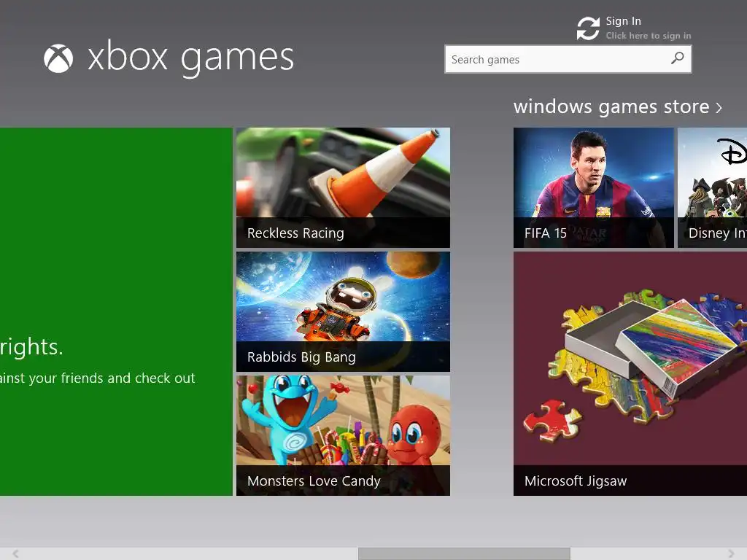The height and width of the screenshot is (560, 747).
Task: Click the magnifying glass search icon
Action: tap(677, 58)
